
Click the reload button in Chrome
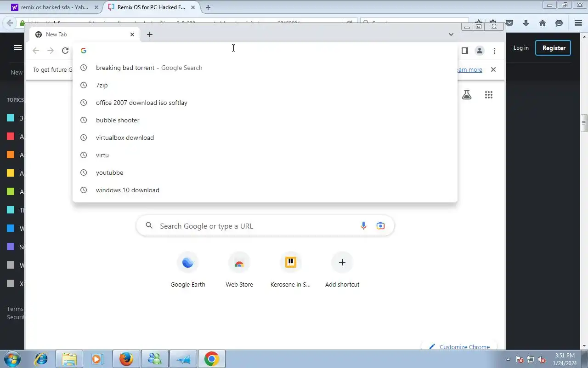pos(65,51)
